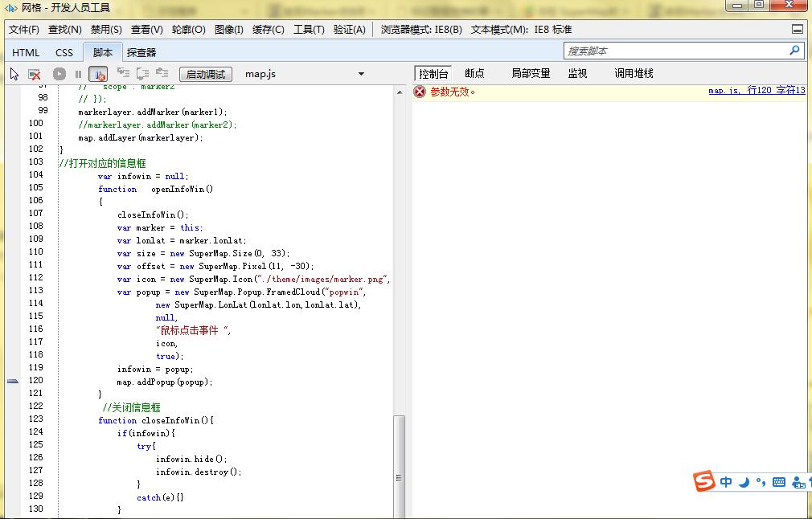Click the code line infowin = popup;
812x519 pixels.
(155, 369)
